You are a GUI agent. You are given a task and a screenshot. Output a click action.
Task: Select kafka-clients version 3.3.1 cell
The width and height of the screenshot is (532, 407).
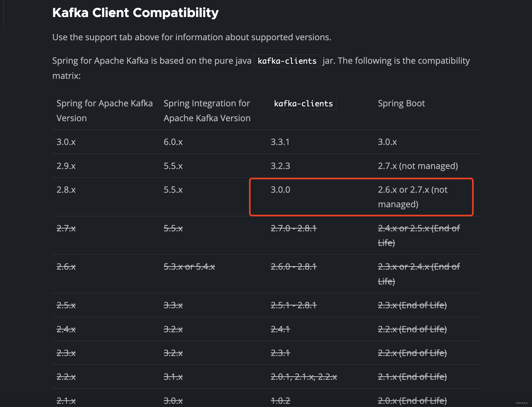tap(280, 142)
